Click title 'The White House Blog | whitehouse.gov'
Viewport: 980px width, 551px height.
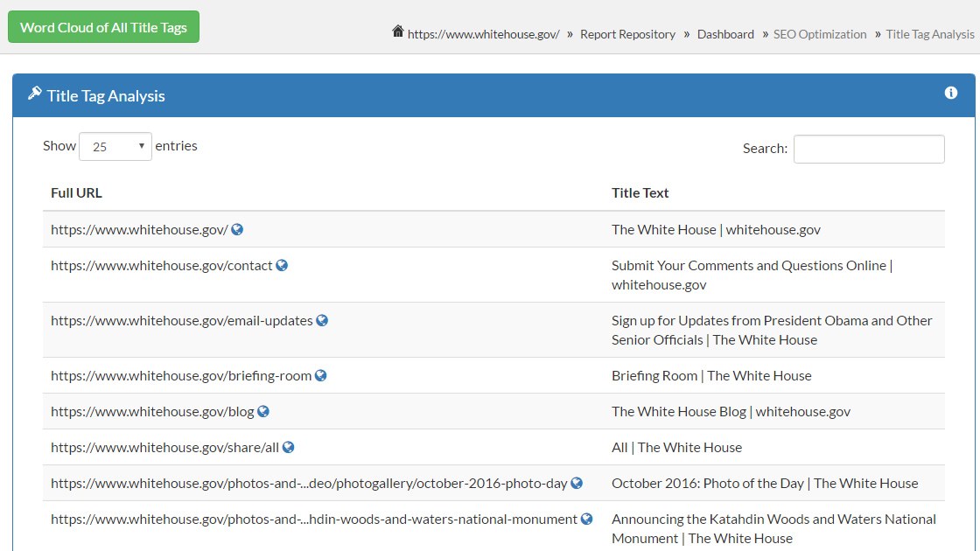pos(731,412)
